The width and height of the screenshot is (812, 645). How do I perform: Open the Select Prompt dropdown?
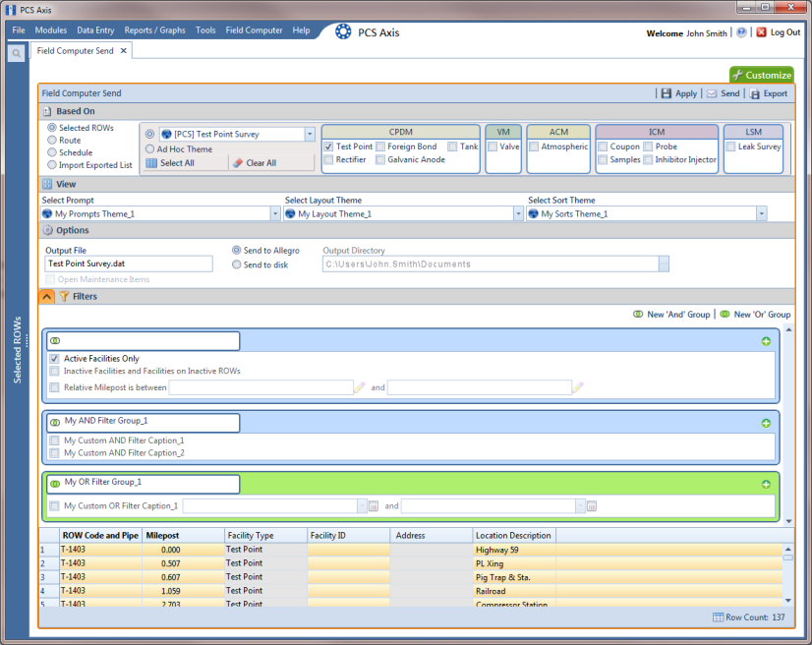point(275,214)
